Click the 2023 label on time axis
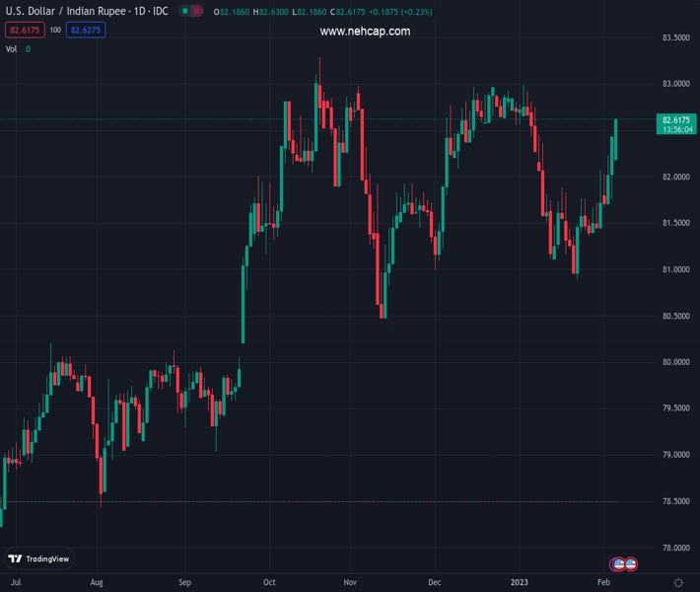 [519, 583]
